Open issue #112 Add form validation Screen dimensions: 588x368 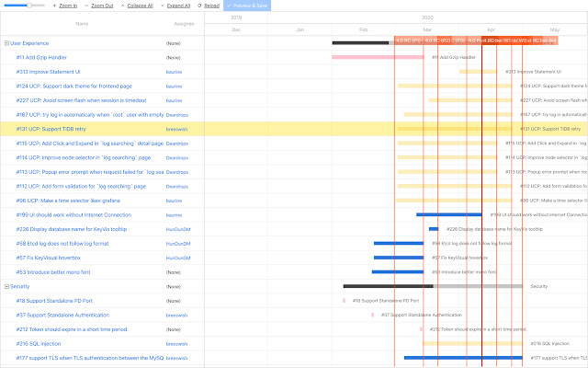[x=81, y=186]
